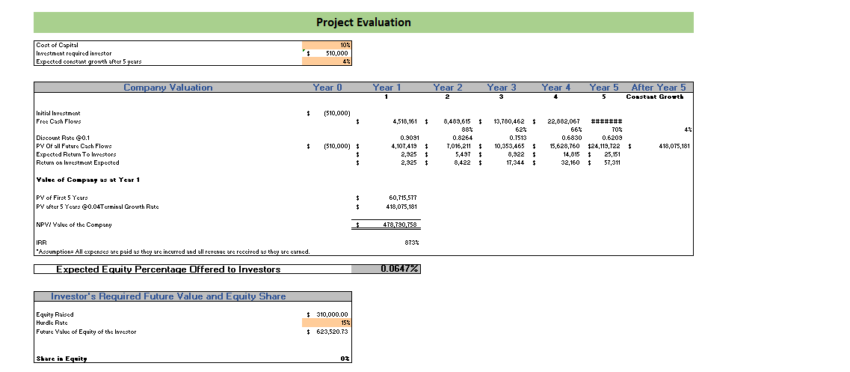Select the Year 3 column header
This screenshot has width=850, height=372.
coord(501,87)
